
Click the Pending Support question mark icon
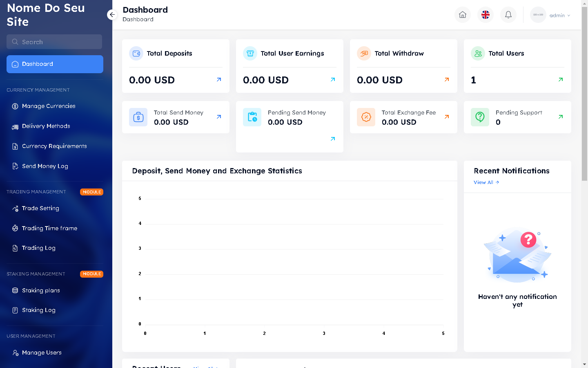point(480,117)
